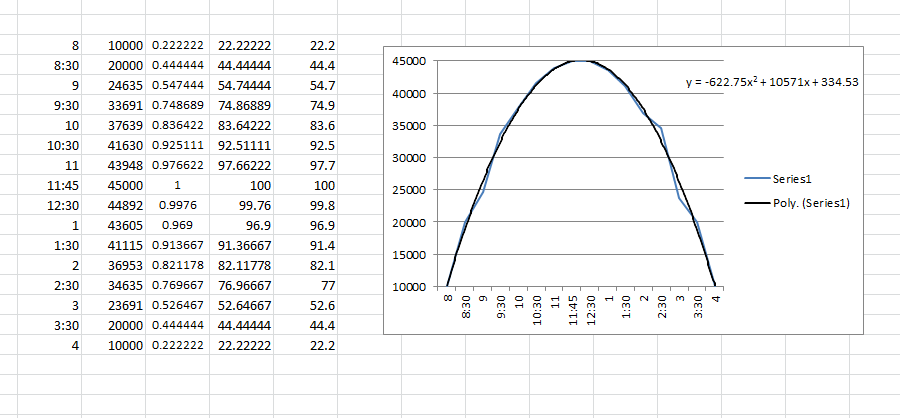Click the cell with value 24635
900x418 pixels.
(x=121, y=86)
